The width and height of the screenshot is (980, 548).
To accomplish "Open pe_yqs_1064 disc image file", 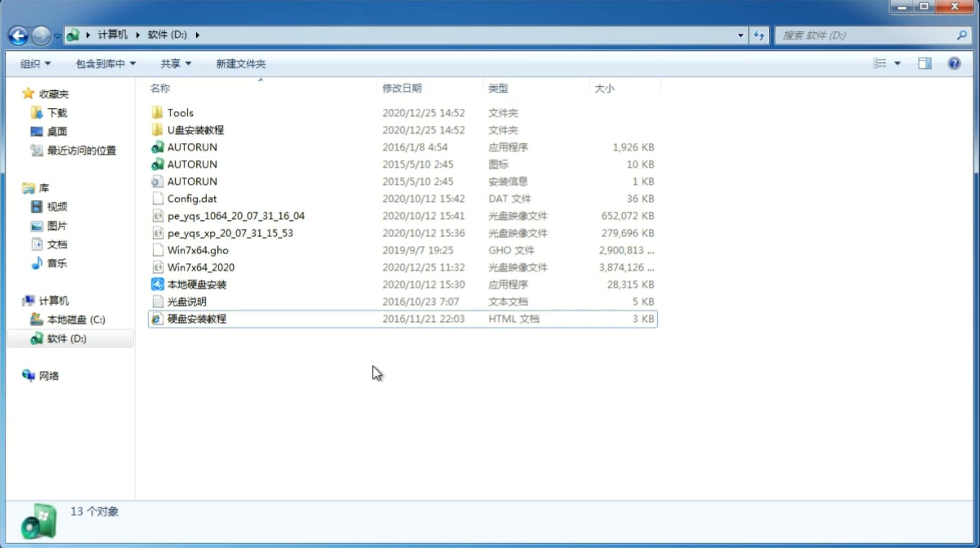I will [x=236, y=216].
